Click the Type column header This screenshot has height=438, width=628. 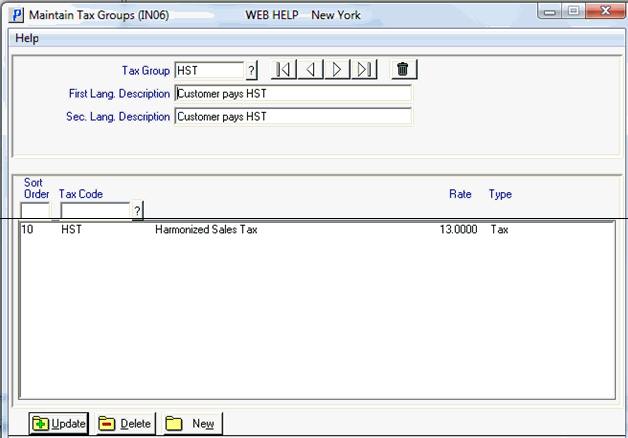click(x=500, y=195)
